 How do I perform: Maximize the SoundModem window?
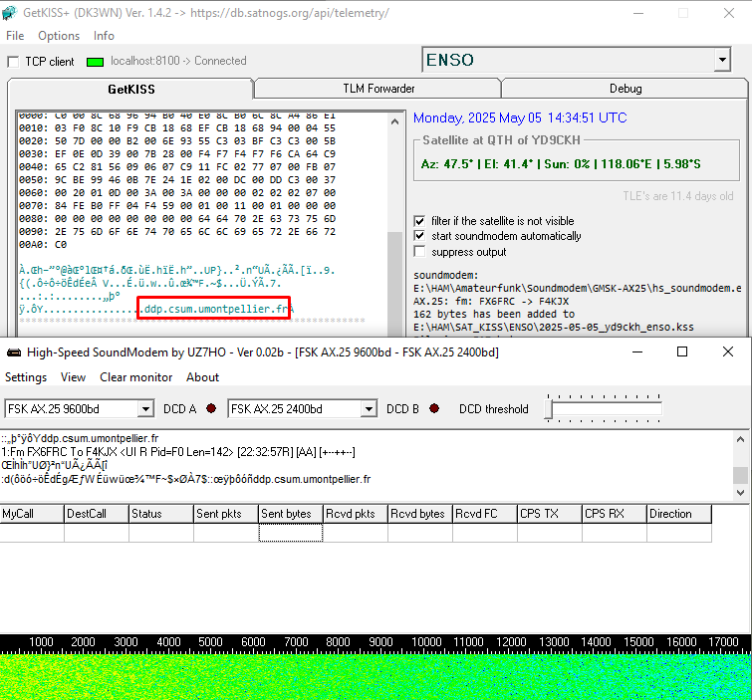682,351
